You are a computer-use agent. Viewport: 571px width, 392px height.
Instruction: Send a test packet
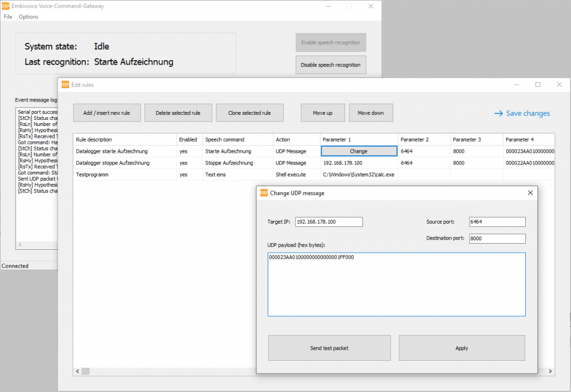[x=329, y=348]
